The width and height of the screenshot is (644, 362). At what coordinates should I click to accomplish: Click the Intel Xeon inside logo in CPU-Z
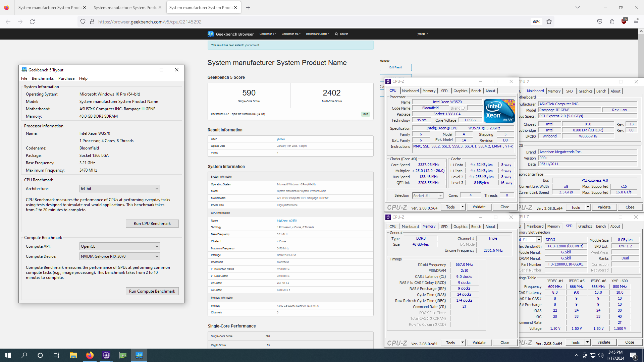[x=499, y=111]
